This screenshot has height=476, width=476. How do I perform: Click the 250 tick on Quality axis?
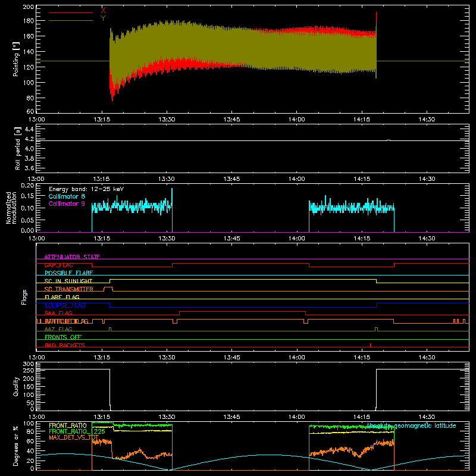(x=29, y=370)
